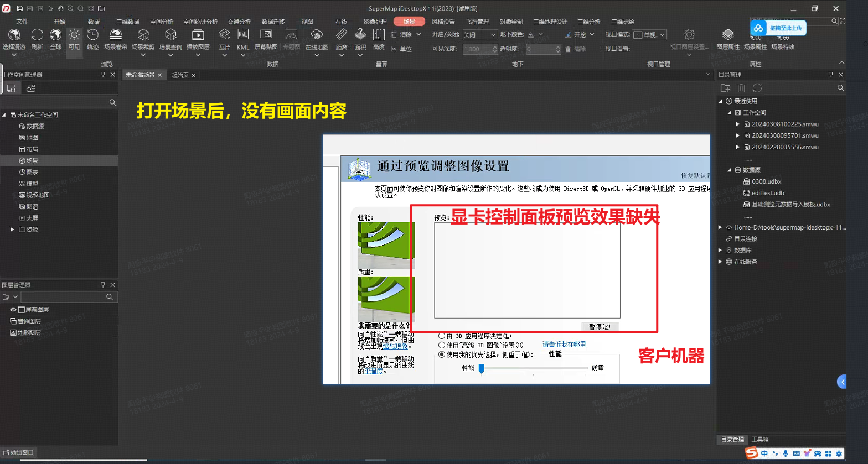Open the 清除 dropdown arrow in 量算 group
This screenshot has width=868, height=464.
coord(418,34)
